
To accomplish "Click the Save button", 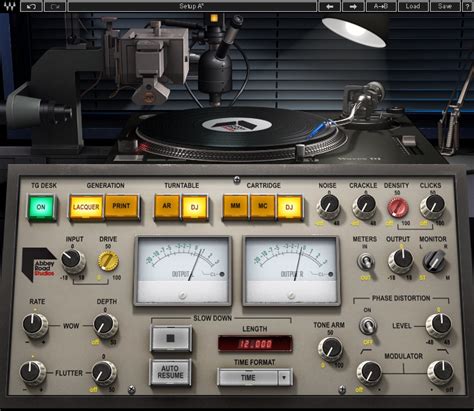I will pyautogui.click(x=445, y=6).
